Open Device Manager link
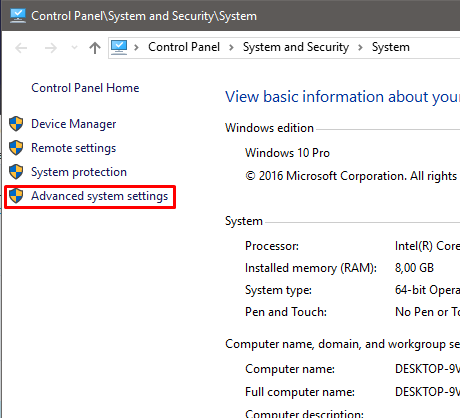Viewport: 460px width, 418px height. [x=74, y=124]
